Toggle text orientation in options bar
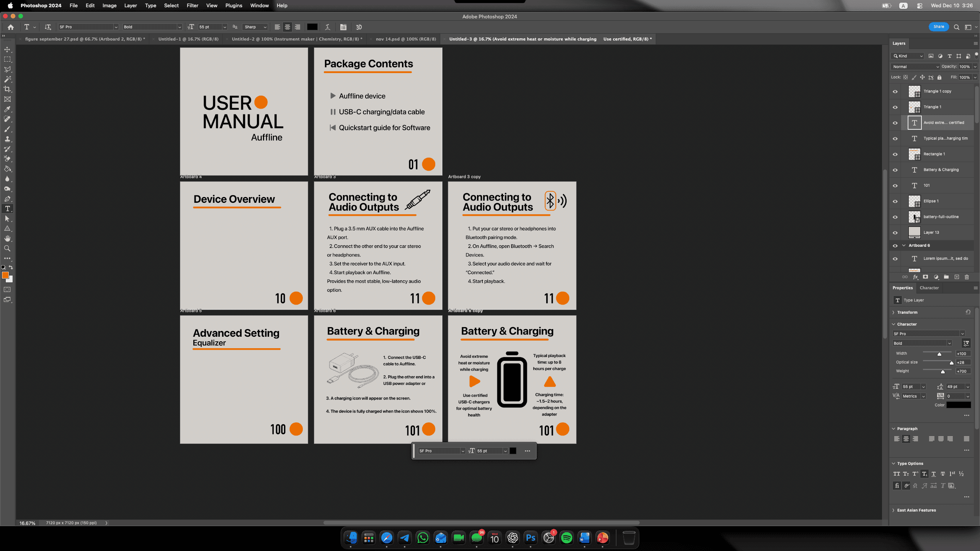This screenshot has height=551, width=980. tap(48, 27)
